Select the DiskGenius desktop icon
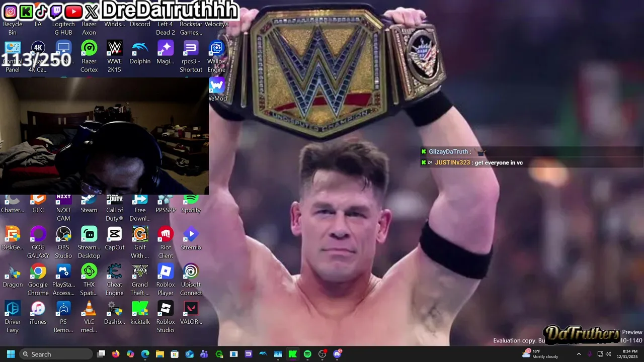644x362 pixels. tap(13, 238)
